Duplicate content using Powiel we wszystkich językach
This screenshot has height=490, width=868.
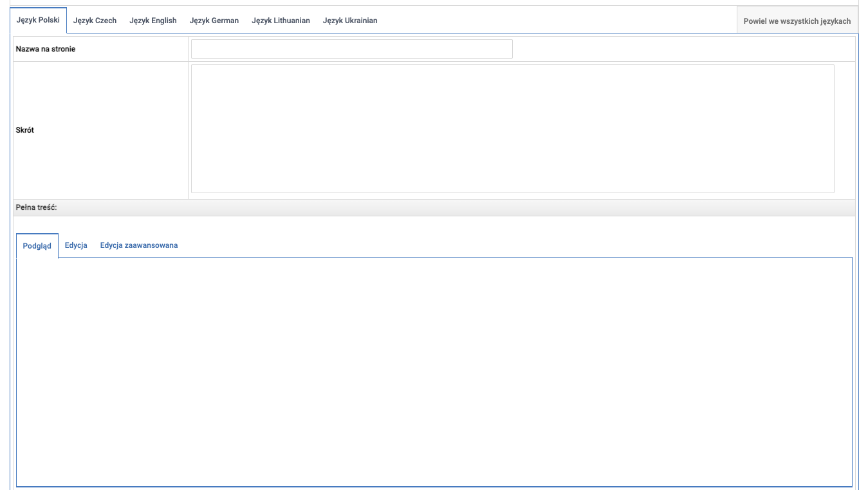coord(798,20)
